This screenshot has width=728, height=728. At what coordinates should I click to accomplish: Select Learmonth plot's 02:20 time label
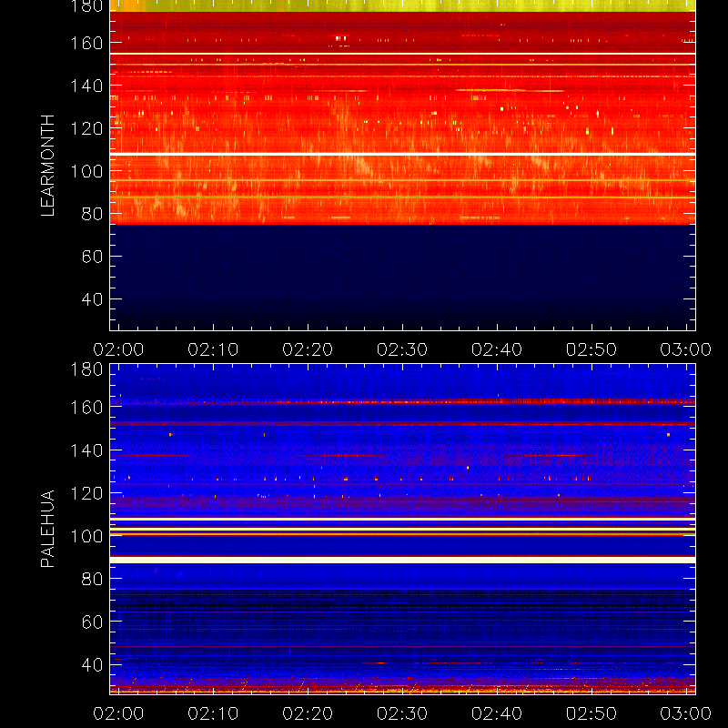308,349
